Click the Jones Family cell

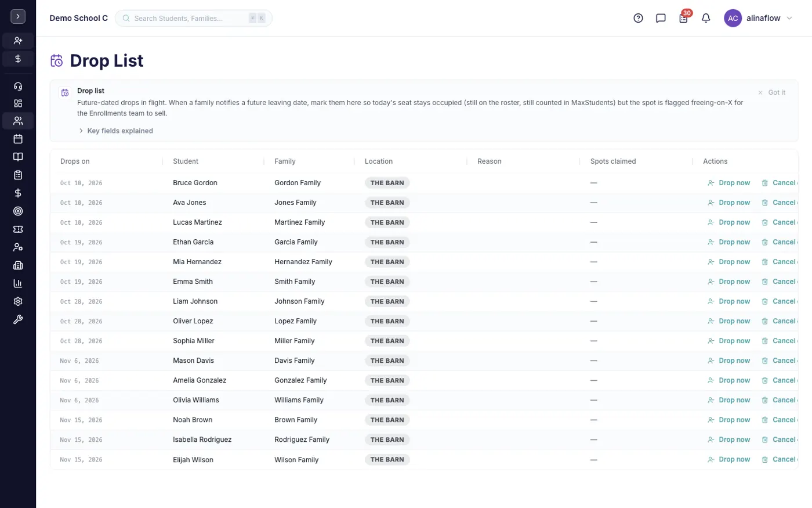(295, 203)
